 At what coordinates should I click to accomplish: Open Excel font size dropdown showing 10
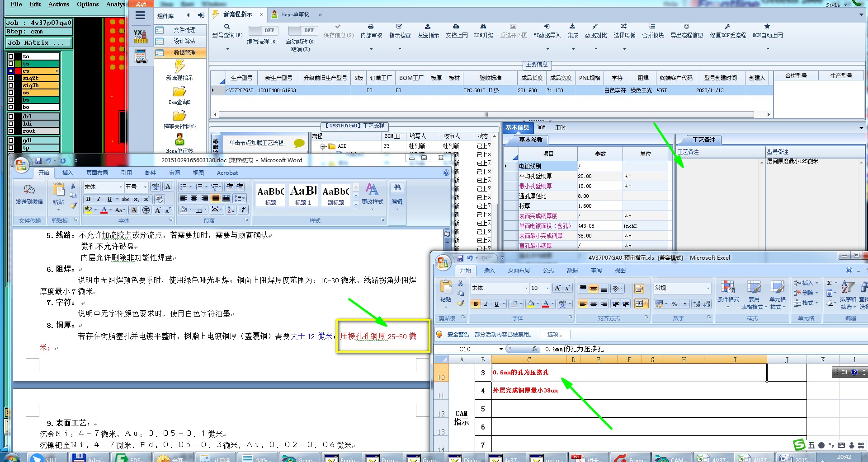(547, 288)
